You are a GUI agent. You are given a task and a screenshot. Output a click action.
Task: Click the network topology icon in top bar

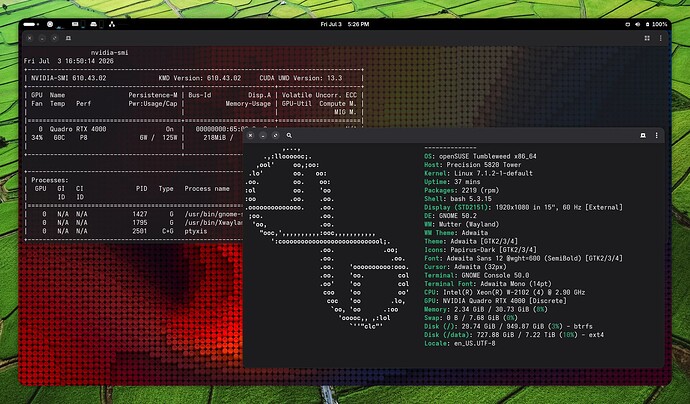(112, 24)
